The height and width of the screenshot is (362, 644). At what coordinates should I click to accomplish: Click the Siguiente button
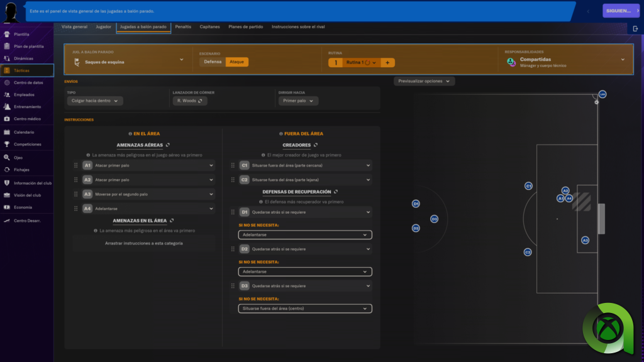(x=619, y=11)
